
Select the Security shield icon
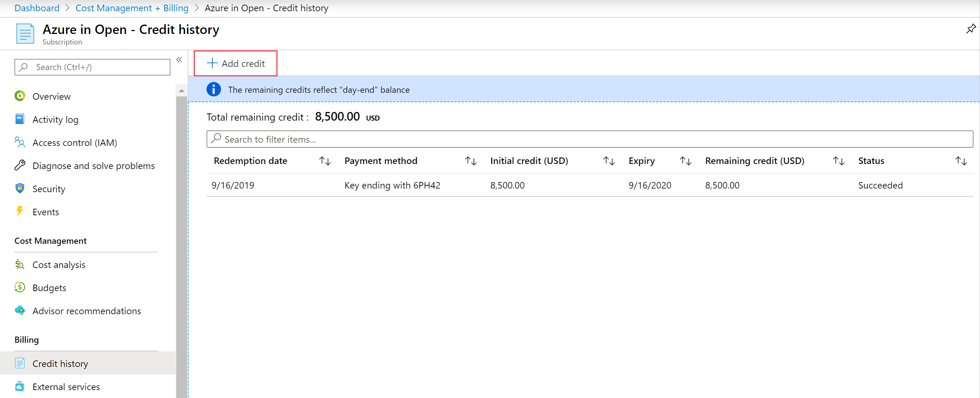(x=20, y=189)
